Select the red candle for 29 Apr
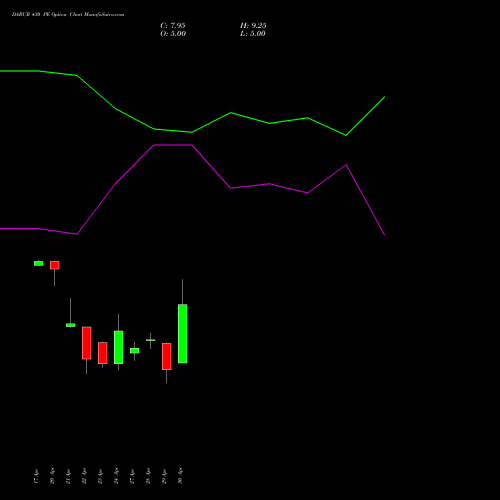The image size is (500, 500). [167, 356]
